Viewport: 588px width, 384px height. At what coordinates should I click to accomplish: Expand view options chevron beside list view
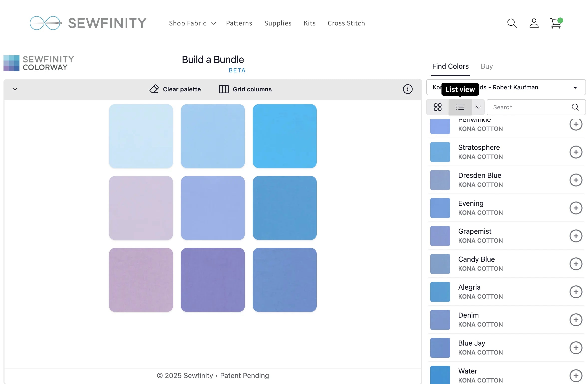(478, 107)
